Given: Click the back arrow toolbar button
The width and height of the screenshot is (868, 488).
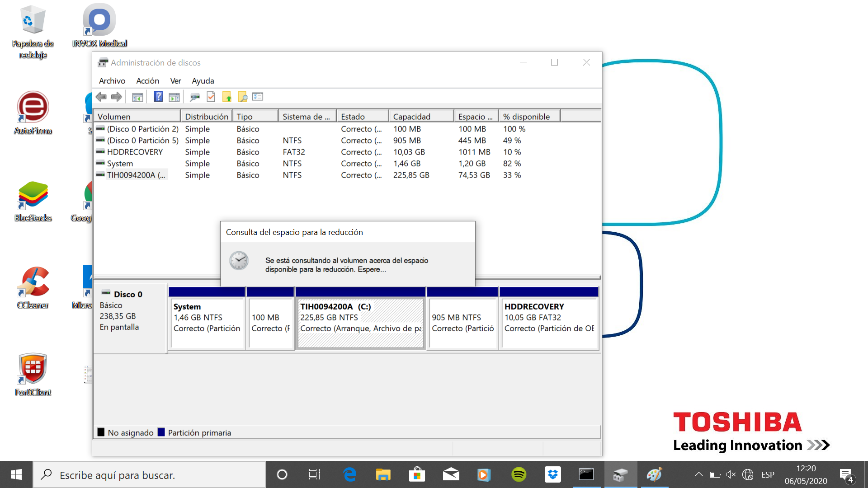Looking at the screenshot, I should tap(101, 97).
